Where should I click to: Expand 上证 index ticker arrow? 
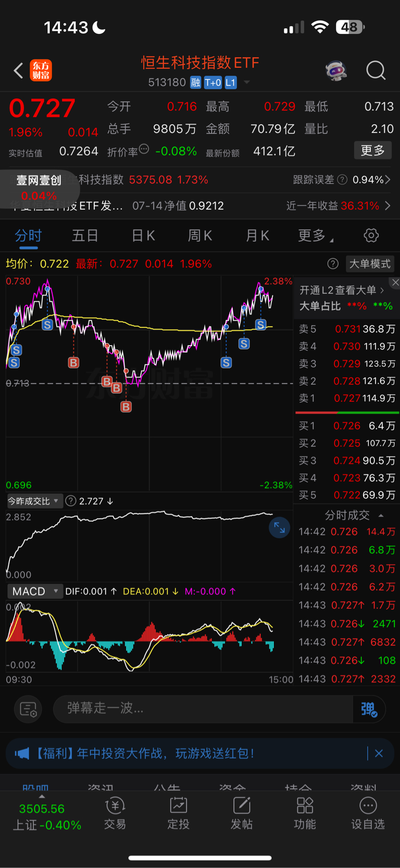tap(42, 797)
